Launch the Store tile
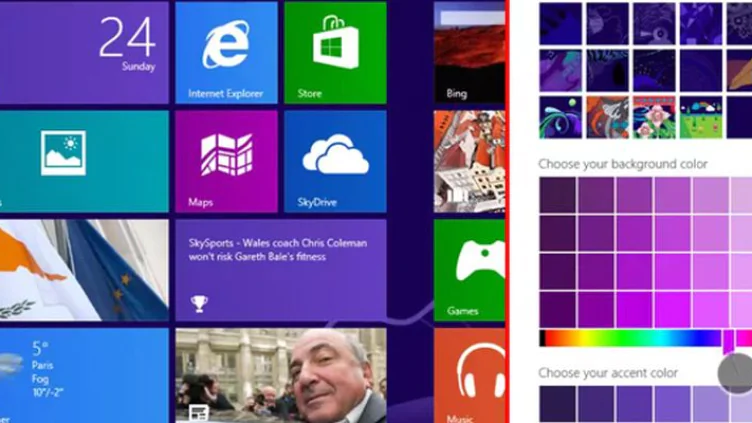Image resolution: width=752 pixels, height=423 pixels. click(x=335, y=53)
